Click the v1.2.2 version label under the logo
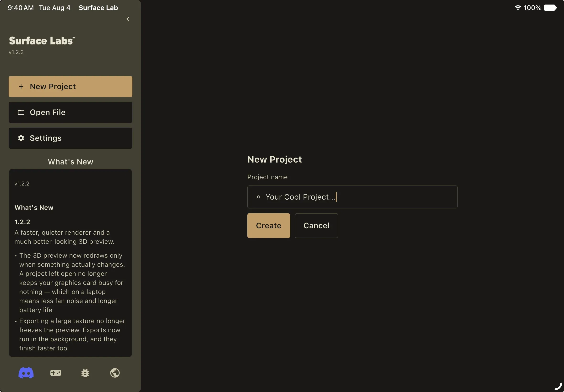Image resolution: width=564 pixels, height=392 pixels. (x=16, y=52)
